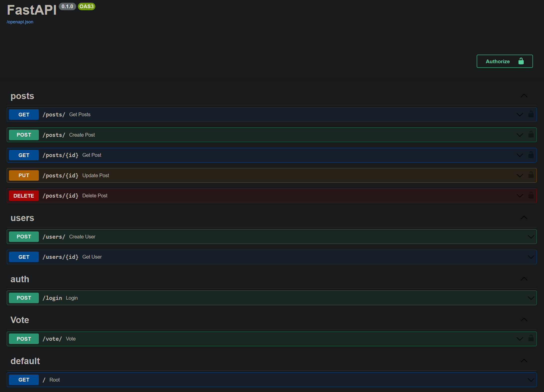The height and width of the screenshot is (392, 544).
Task: Click the lock icon on /vote/ row
Action: point(531,338)
